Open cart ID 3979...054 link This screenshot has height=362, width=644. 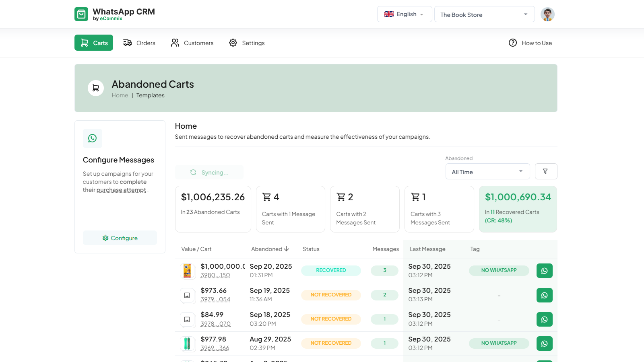click(215, 299)
